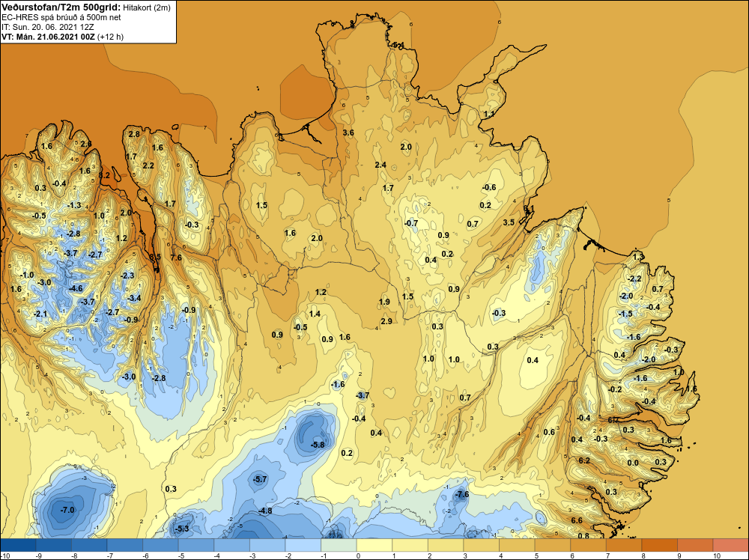Screen dimensions: 749x560
Task: Select the legend swatch between -6 and -5
Action: click(160, 545)
